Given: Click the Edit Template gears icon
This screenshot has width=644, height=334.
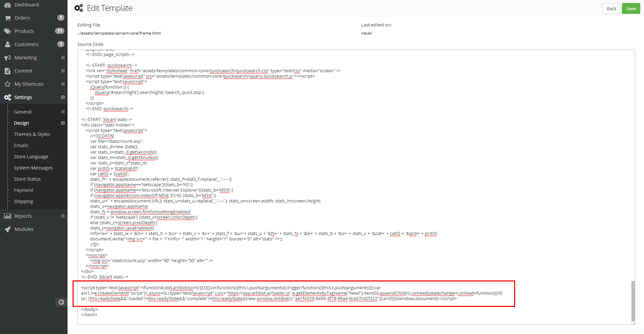Looking at the screenshot, I should coord(79,8).
